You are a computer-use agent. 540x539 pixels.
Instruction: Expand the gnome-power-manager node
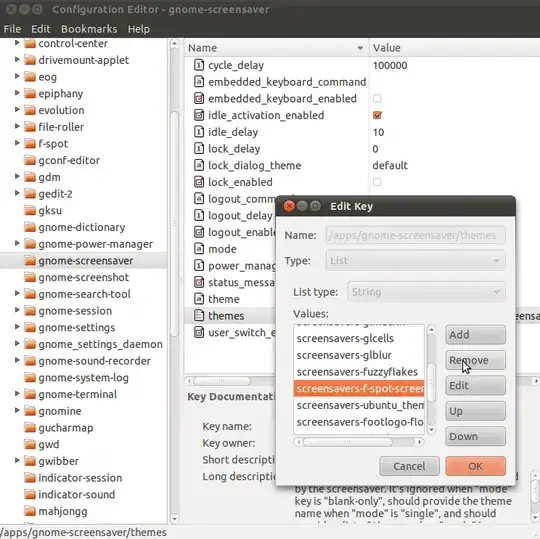(x=17, y=243)
